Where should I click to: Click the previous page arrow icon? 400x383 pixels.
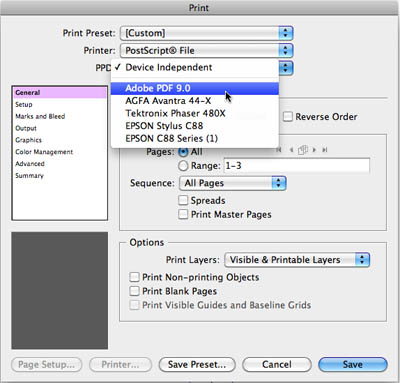tap(291, 150)
